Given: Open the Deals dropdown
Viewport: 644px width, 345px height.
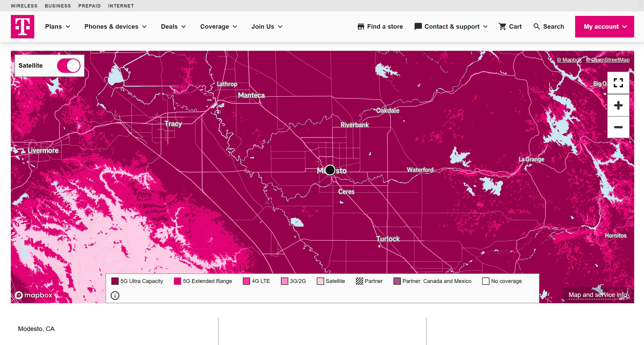Looking at the screenshot, I should coord(173,27).
